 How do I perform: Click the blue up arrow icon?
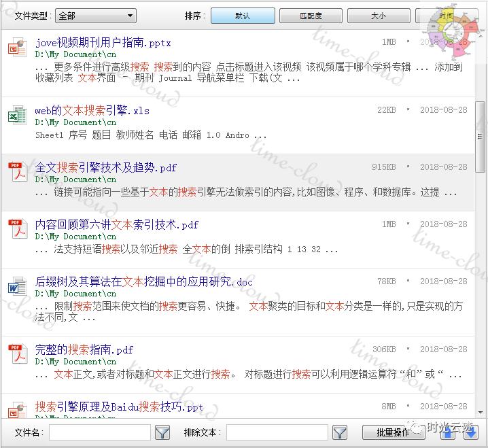click(x=448, y=433)
